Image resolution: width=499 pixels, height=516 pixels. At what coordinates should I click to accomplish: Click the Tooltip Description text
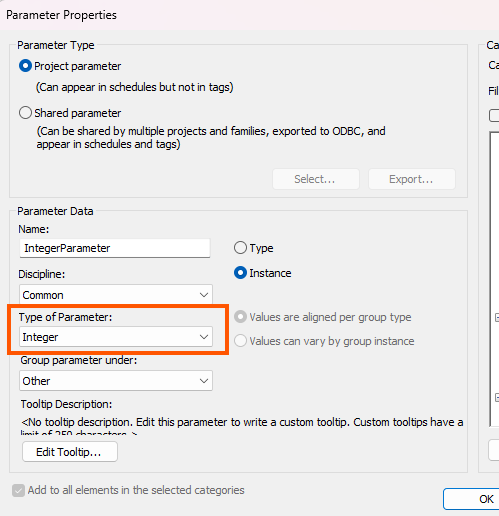(x=242, y=426)
